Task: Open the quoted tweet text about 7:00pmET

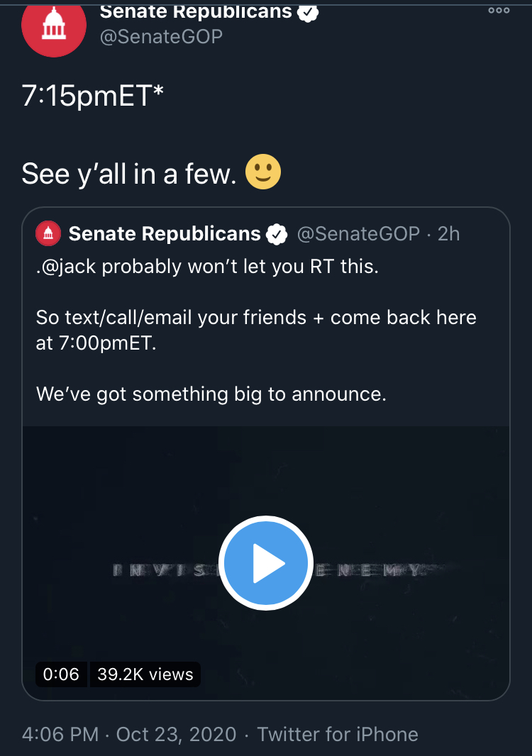Action: (x=256, y=330)
